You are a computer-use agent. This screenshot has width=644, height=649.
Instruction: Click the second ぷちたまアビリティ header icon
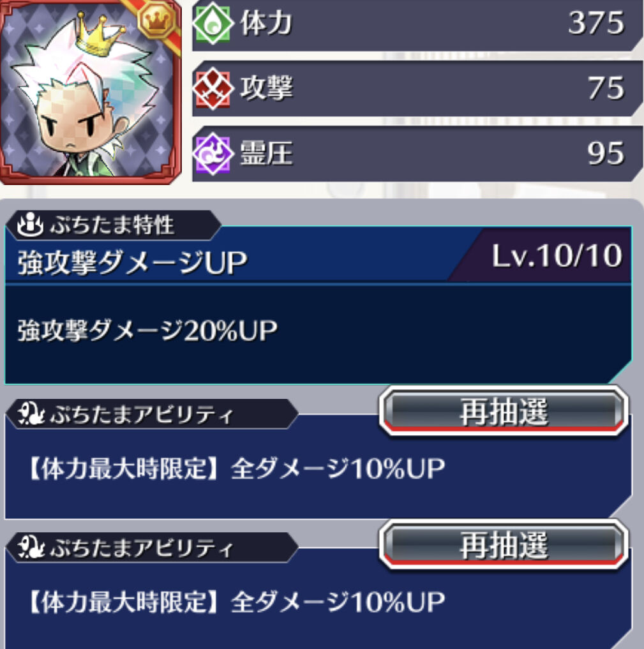(x=31, y=548)
